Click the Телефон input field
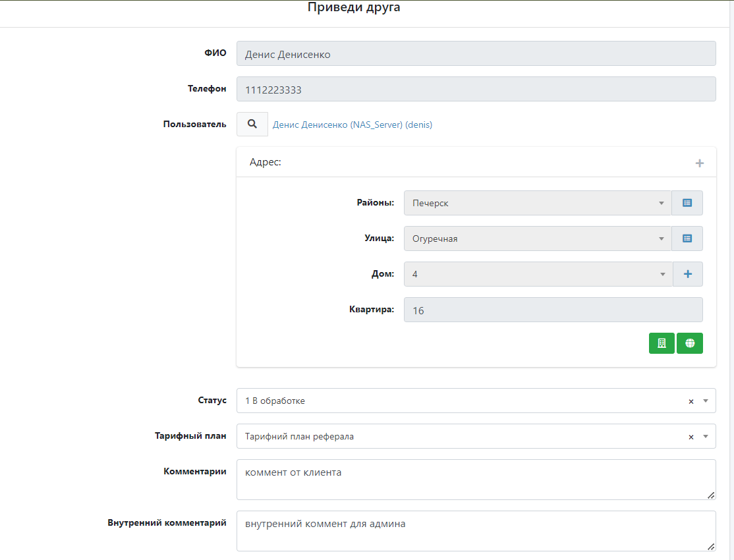This screenshot has width=734, height=560. [476, 90]
